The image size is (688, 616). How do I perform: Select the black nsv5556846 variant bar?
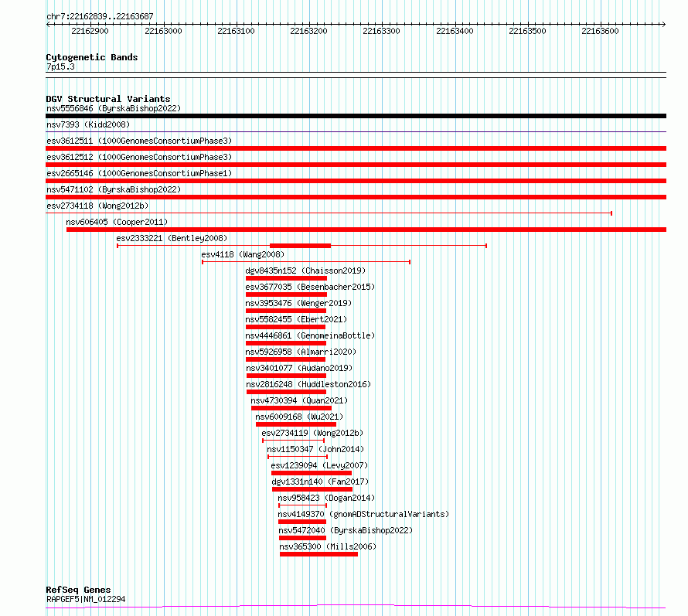pos(356,116)
